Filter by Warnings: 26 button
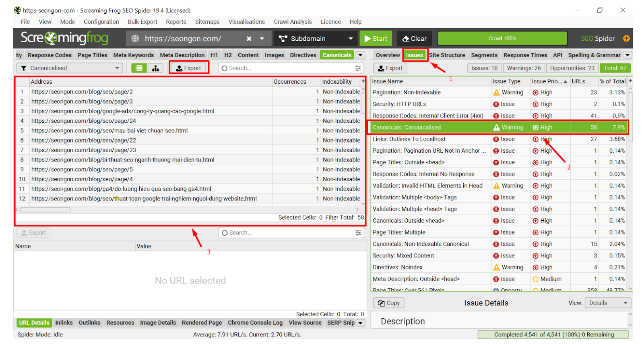Viewport: 644px width, 344px height. coord(524,68)
